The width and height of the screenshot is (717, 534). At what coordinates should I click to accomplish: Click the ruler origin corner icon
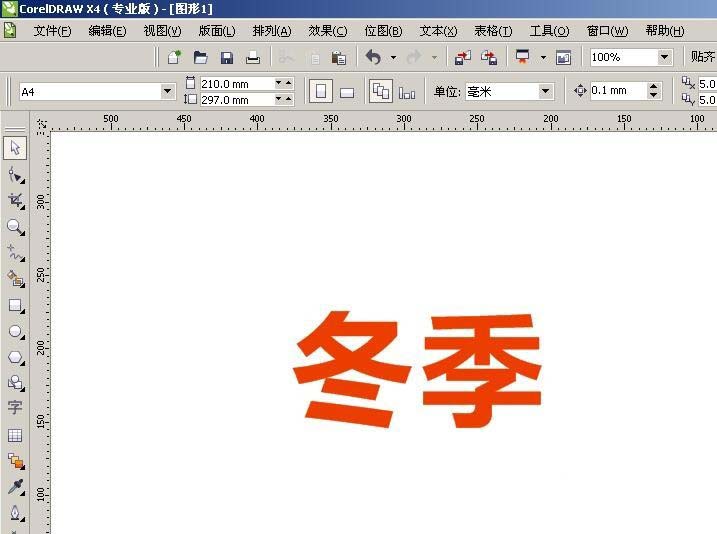tap(41, 124)
